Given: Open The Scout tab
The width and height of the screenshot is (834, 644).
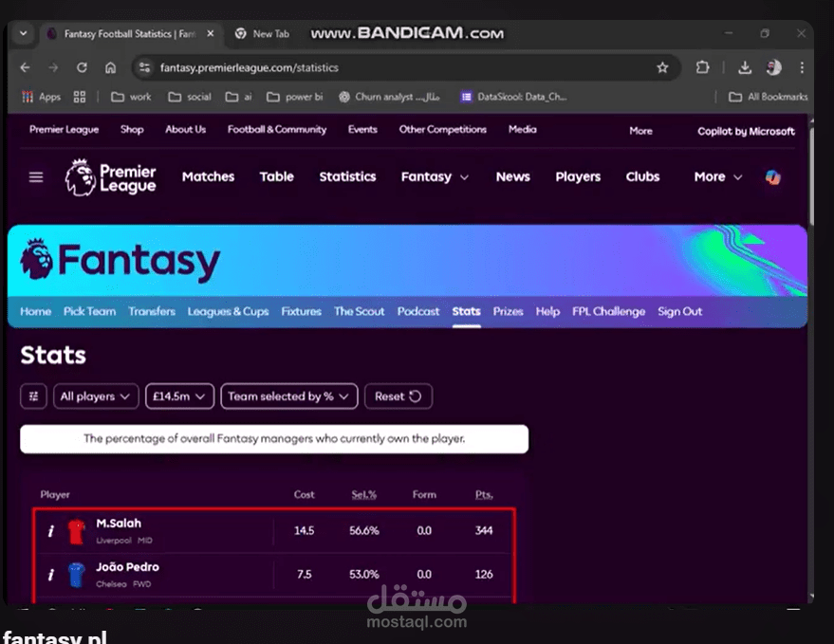Looking at the screenshot, I should pos(359,312).
